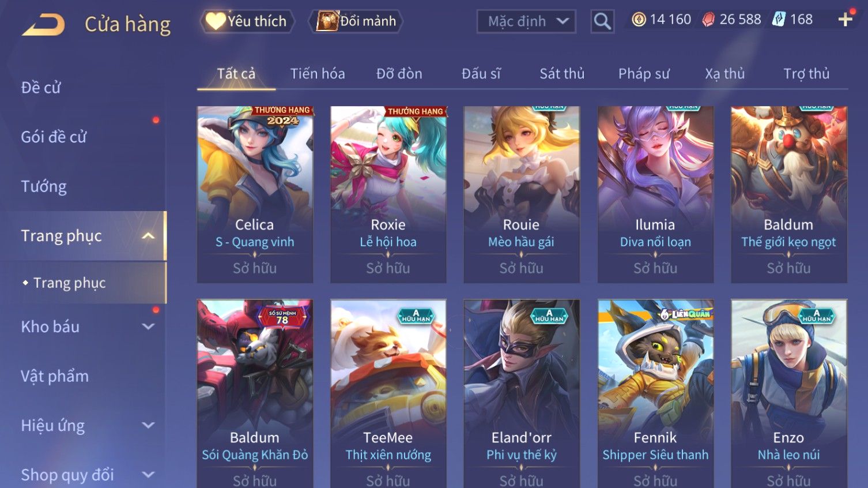This screenshot has height=488, width=868.
Task: Open the search magnifier icon
Action: pyautogui.click(x=602, y=21)
